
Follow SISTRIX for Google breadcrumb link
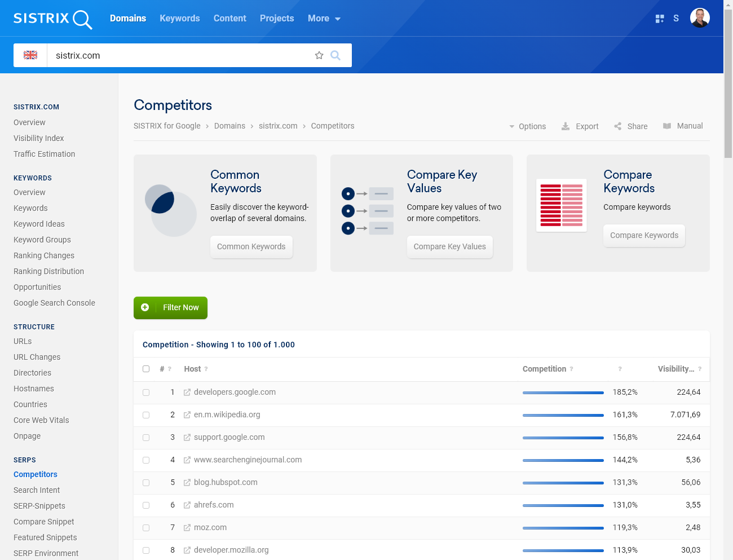pos(167,126)
